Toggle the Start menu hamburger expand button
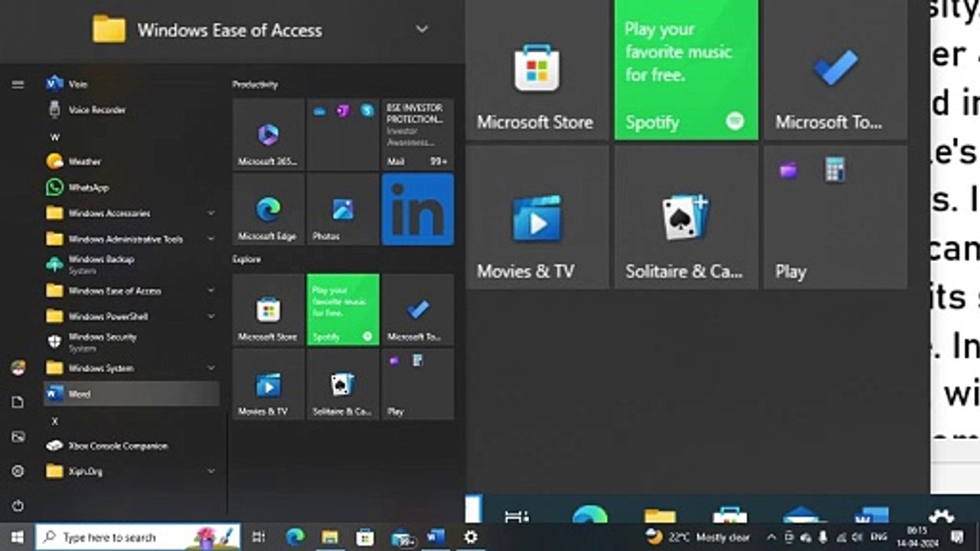 point(18,84)
